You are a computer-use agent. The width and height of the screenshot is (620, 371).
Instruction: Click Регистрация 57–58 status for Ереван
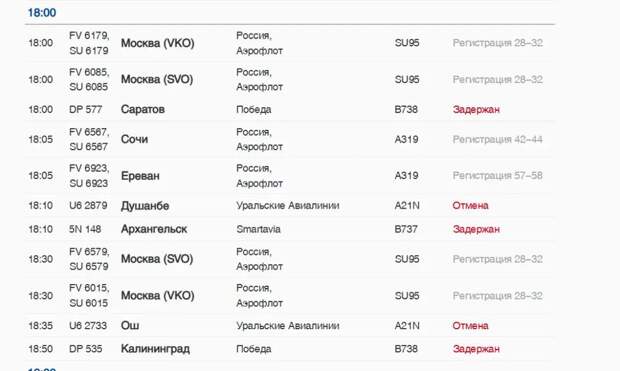point(497,176)
